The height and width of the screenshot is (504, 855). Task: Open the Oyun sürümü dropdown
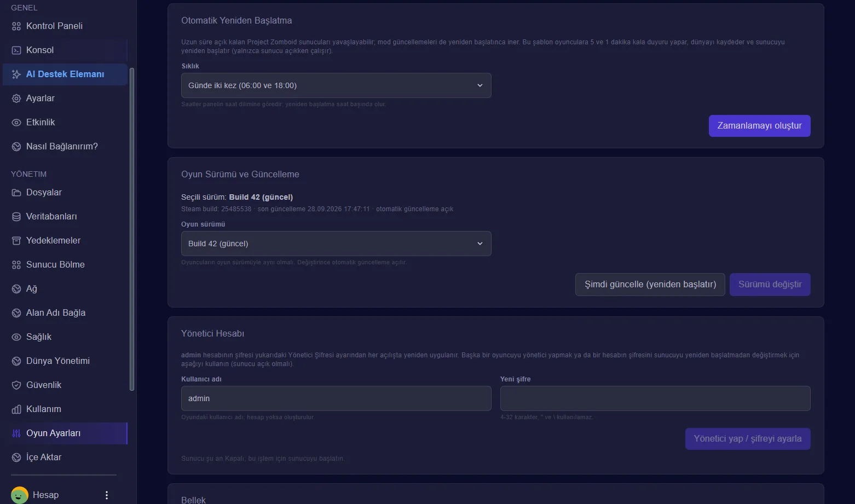(x=336, y=244)
